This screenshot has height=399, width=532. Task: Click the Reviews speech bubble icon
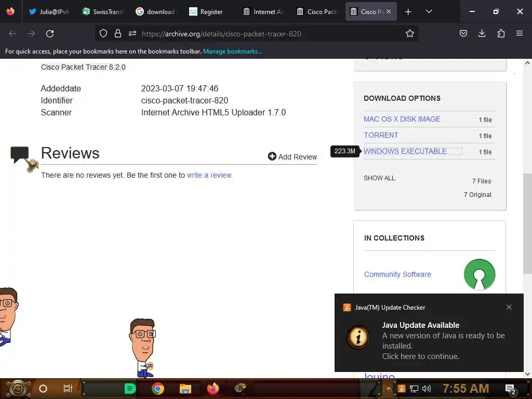pyautogui.click(x=20, y=154)
